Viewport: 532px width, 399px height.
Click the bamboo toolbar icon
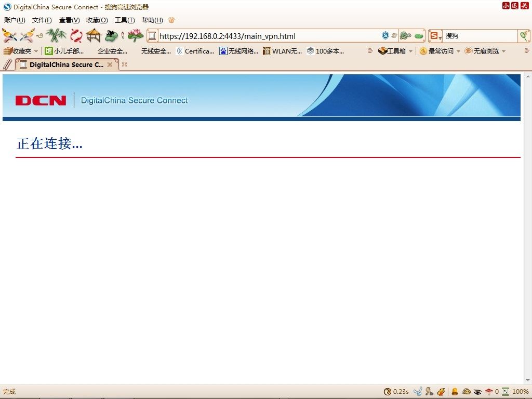tap(56, 35)
